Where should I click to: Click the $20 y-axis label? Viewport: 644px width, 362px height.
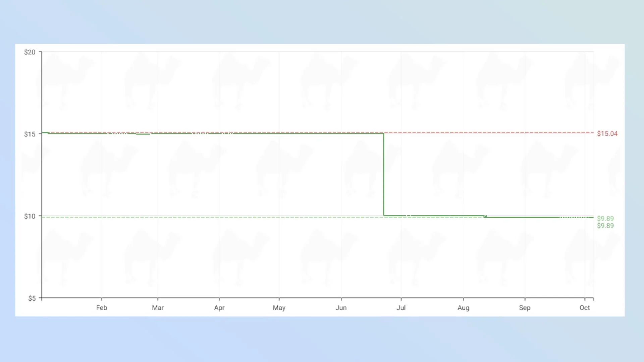pos(30,52)
